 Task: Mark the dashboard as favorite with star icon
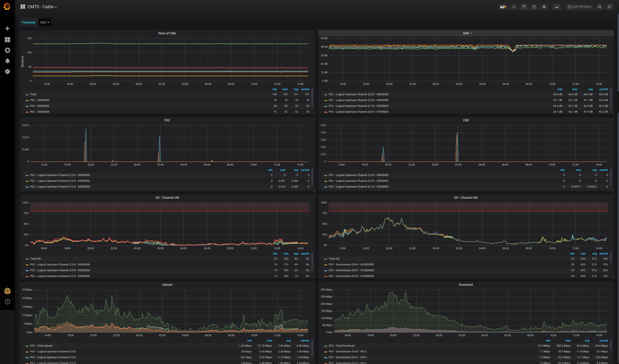tap(514, 6)
